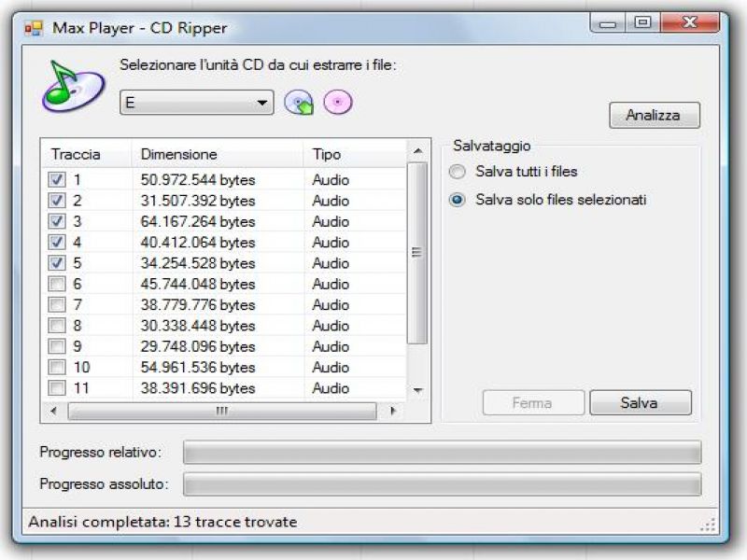Click the Analizza button
Image resolution: width=747 pixels, height=560 pixels.
click(655, 115)
